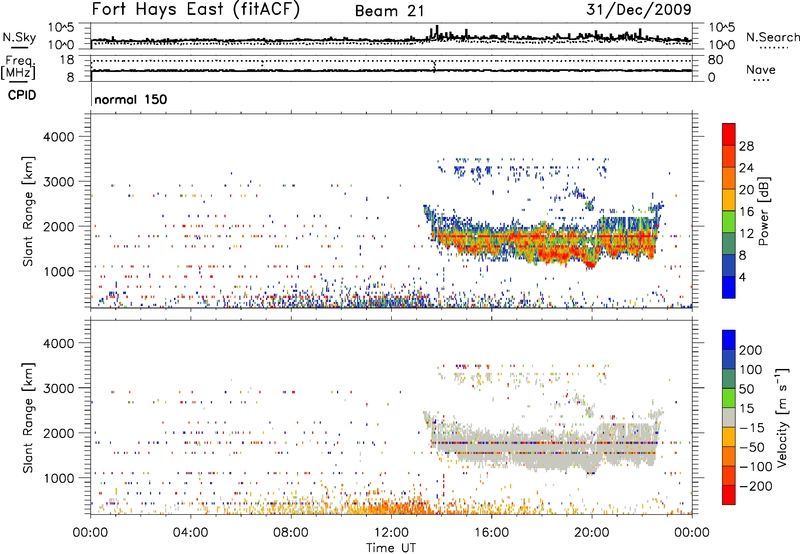The image size is (800, 554).
Task: Pick the bright blue bottom power colorbar segment
Action: pos(729,287)
